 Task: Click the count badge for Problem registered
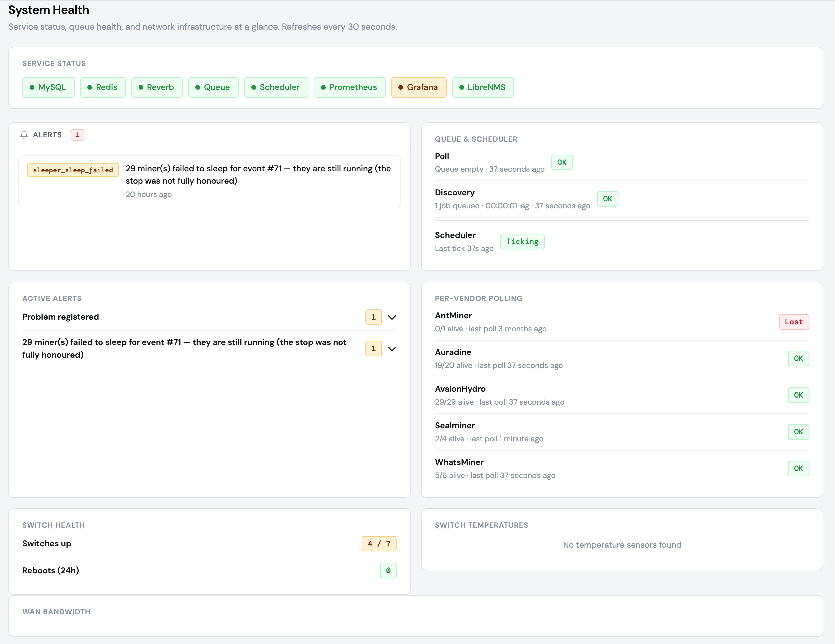pyautogui.click(x=374, y=317)
